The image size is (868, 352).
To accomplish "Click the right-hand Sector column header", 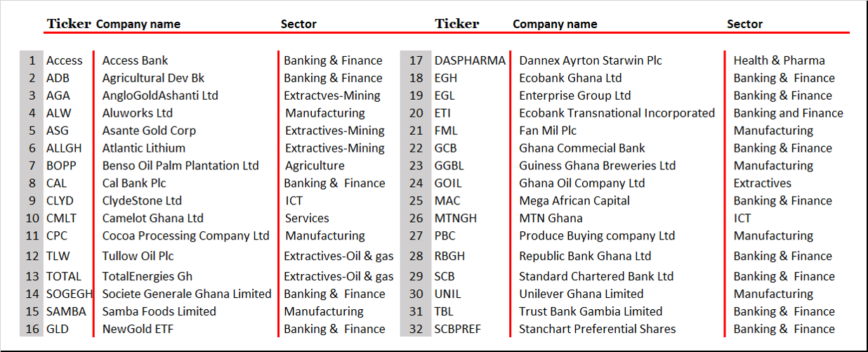I will (x=744, y=24).
